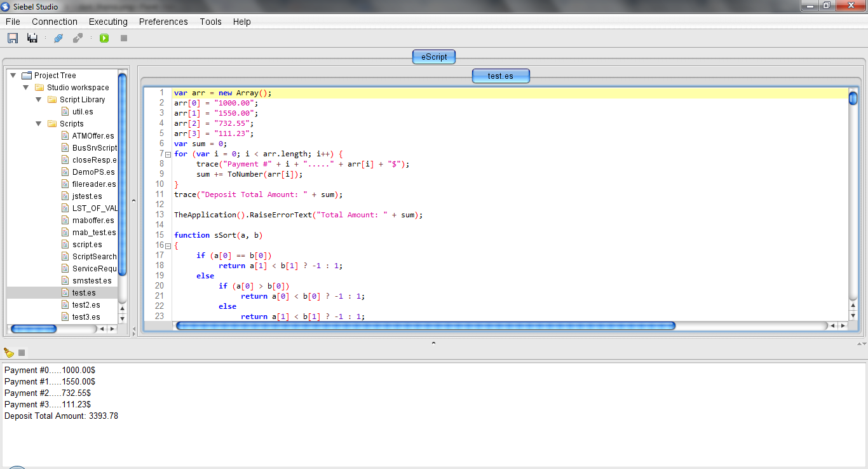
Task: Clear the output with the broom icon
Action: 9,352
